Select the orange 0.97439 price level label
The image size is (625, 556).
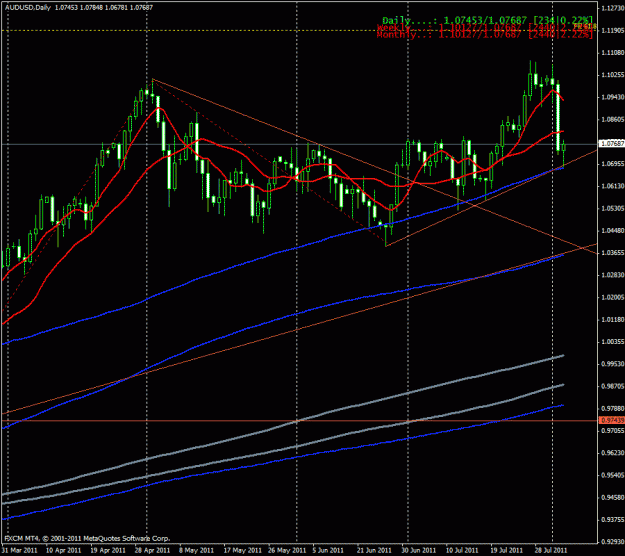tap(612, 420)
